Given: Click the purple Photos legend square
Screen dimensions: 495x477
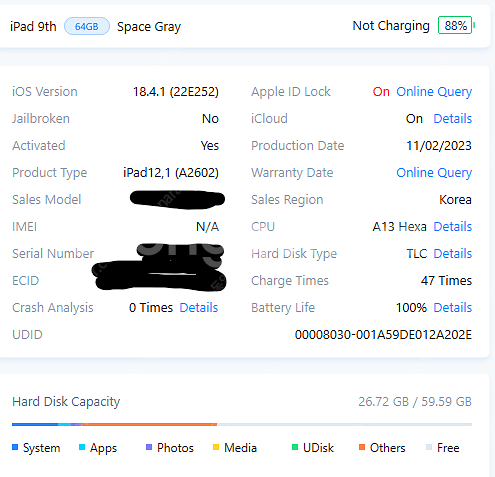Looking at the screenshot, I should pyautogui.click(x=149, y=447).
